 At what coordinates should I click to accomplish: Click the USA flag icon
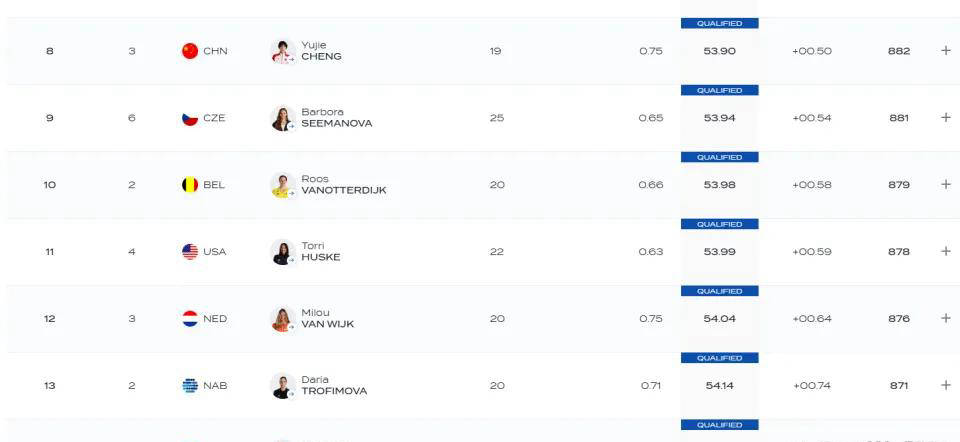(x=190, y=252)
